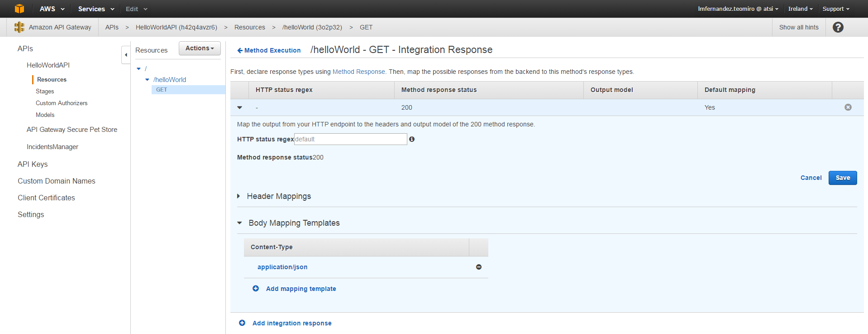868x334 pixels.
Task: Click the AWS cube logo icon
Action: tap(19, 9)
